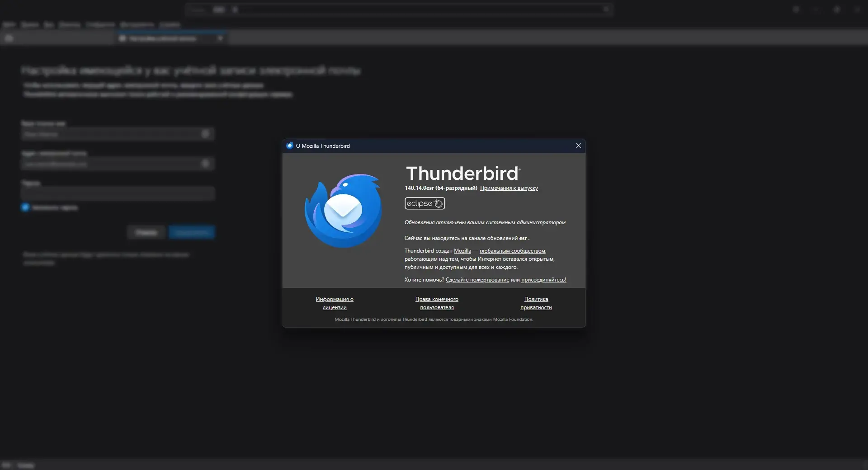Click the password field above the blue checkbox
Viewport: 868px width, 470px height.
[x=118, y=193]
